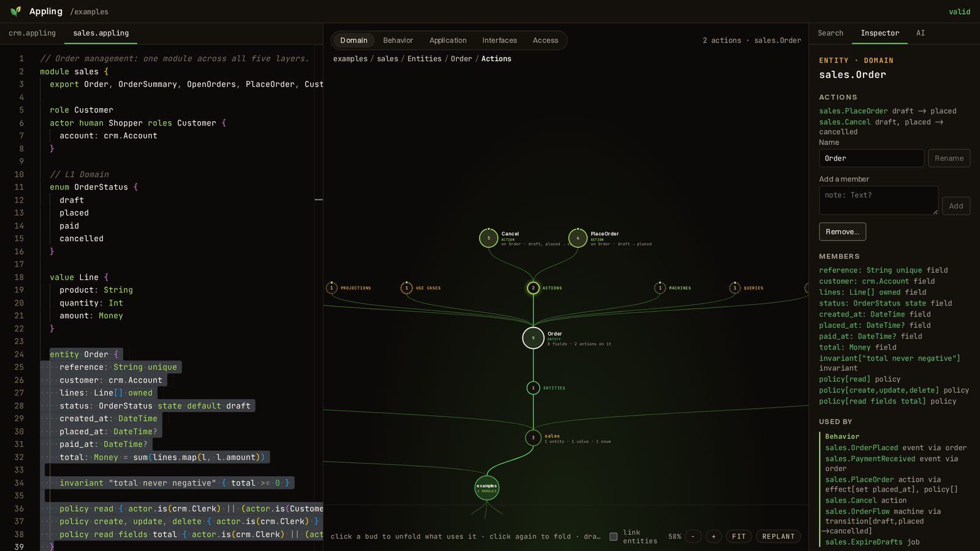Click the PlaceOrder action node
This screenshot has height=551, width=980.
pyautogui.click(x=578, y=238)
